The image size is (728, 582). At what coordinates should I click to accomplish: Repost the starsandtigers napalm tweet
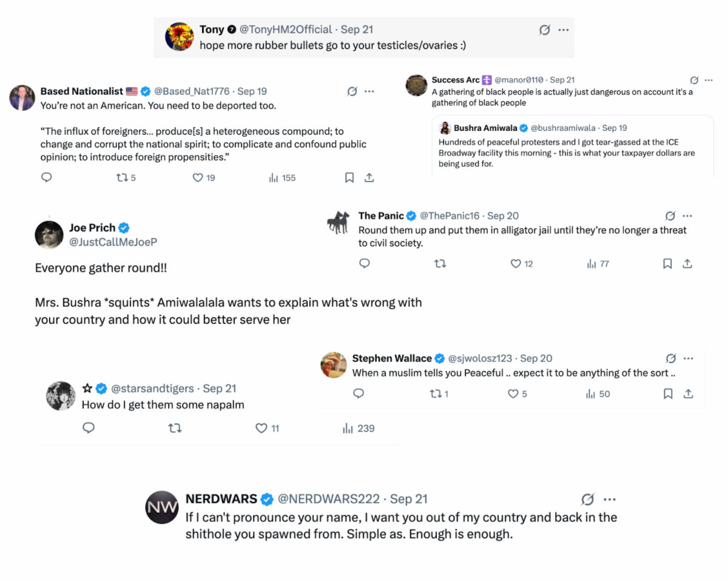(175, 429)
